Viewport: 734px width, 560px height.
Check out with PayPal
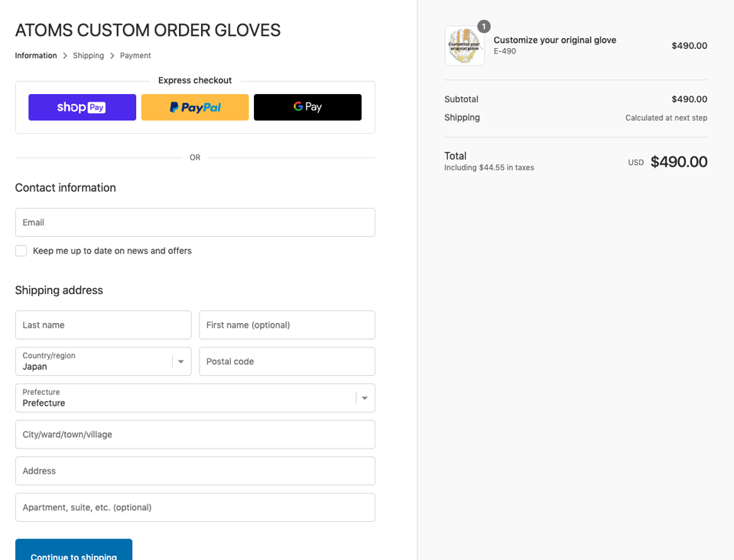pos(194,107)
